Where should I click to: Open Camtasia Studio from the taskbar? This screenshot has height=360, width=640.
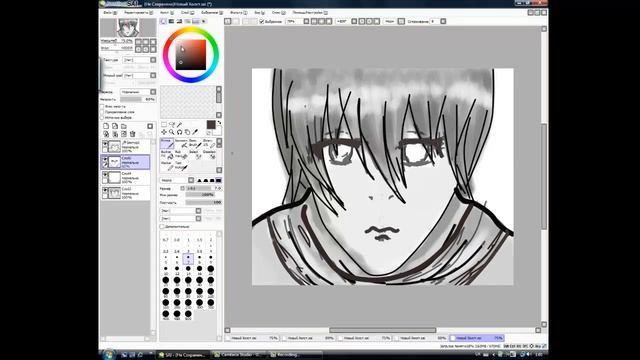tap(238, 355)
